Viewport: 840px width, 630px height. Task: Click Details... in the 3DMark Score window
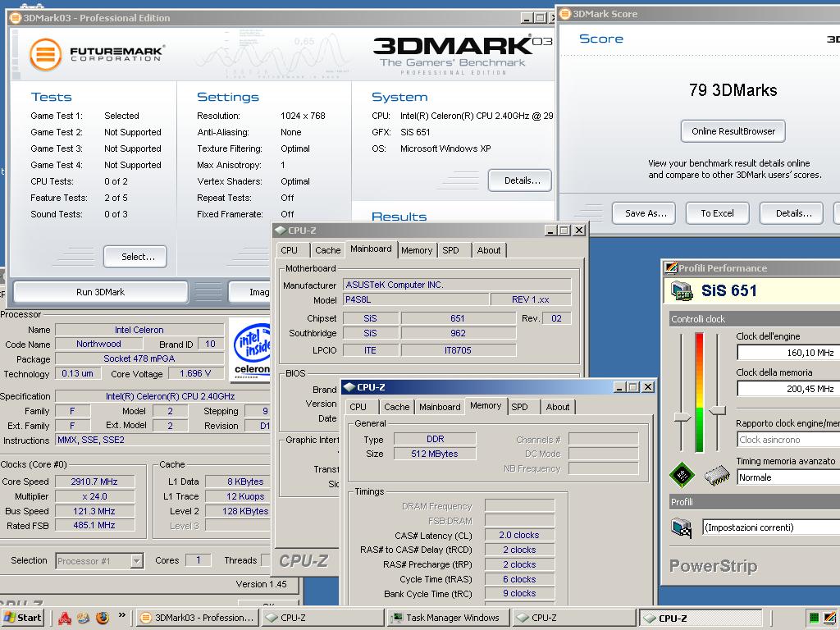coord(792,213)
